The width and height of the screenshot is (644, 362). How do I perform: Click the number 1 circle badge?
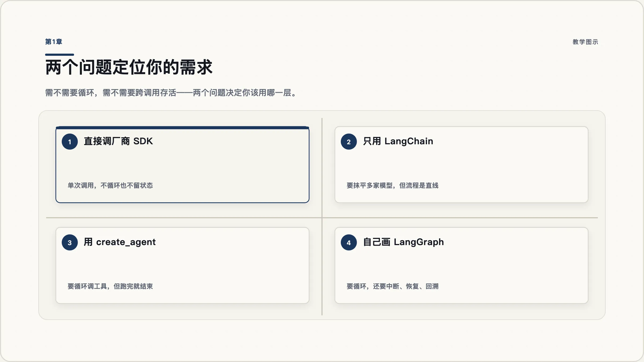[x=70, y=142]
